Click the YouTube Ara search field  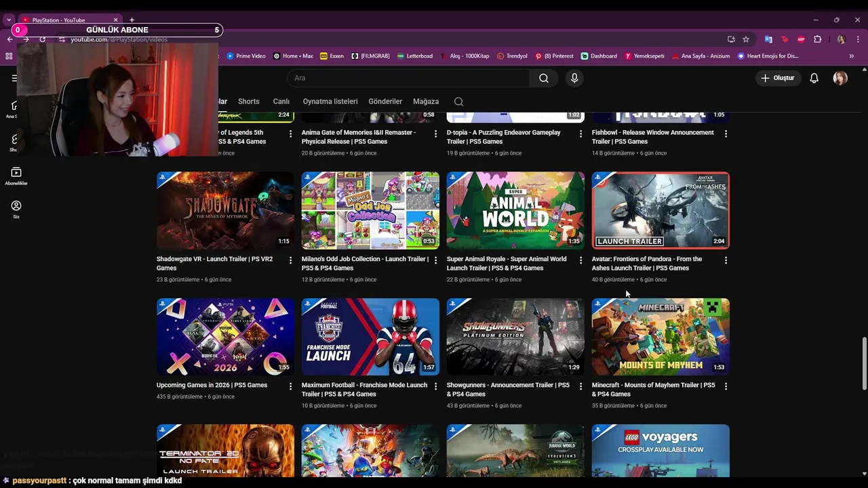pyautogui.click(x=408, y=78)
